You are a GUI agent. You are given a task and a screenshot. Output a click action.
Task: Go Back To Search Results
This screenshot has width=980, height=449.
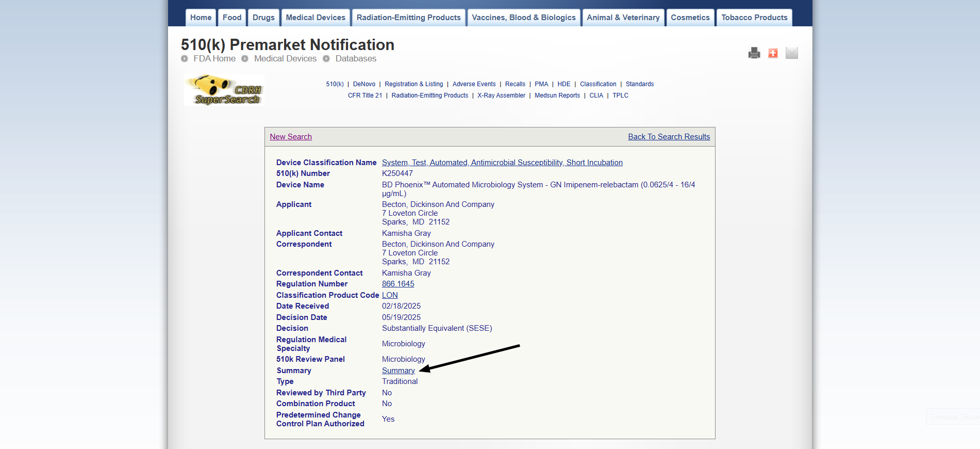click(x=669, y=137)
